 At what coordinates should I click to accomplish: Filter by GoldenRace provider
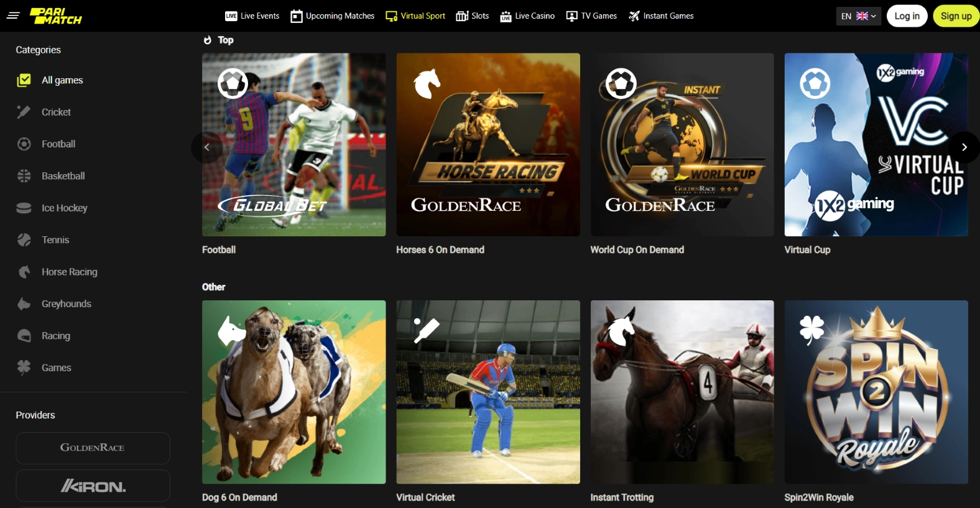[93, 448]
